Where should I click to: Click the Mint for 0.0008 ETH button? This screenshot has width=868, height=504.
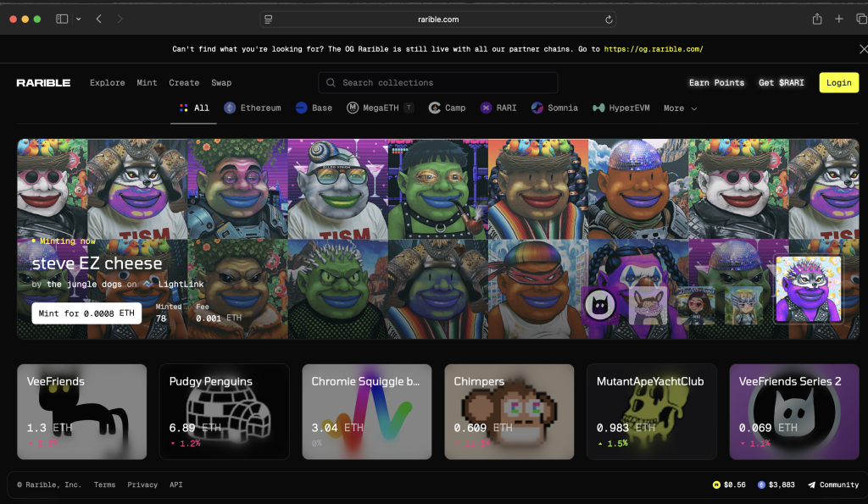pos(86,313)
